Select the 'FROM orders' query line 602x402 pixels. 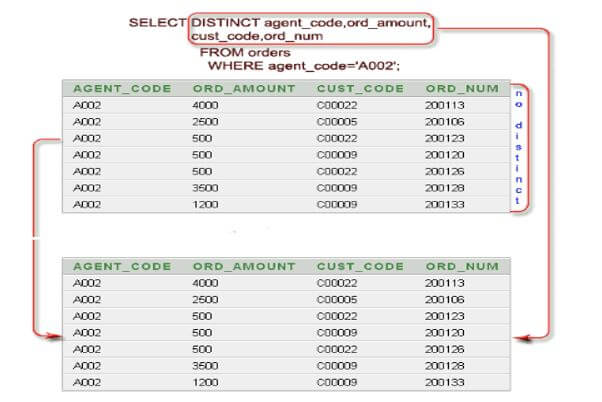pyautogui.click(x=245, y=52)
